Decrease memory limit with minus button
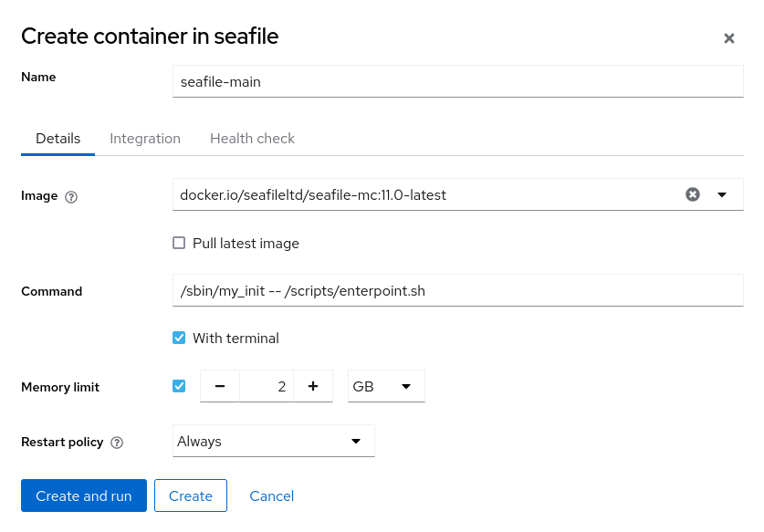The image size is (764, 532). pos(219,386)
